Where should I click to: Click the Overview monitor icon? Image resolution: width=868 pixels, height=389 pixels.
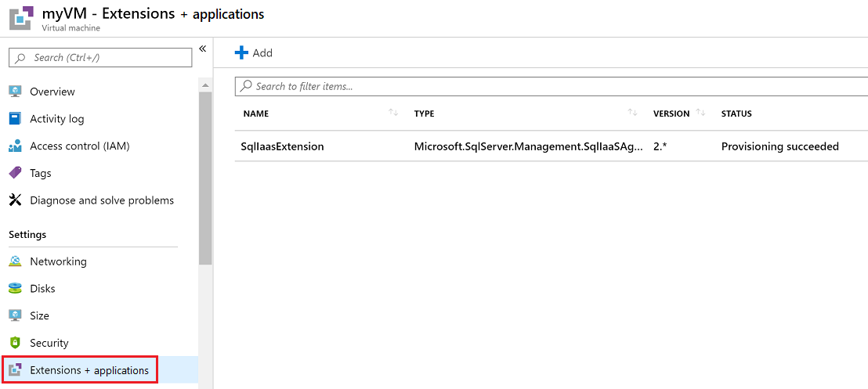pyautogui.click(x=15, y=92)
